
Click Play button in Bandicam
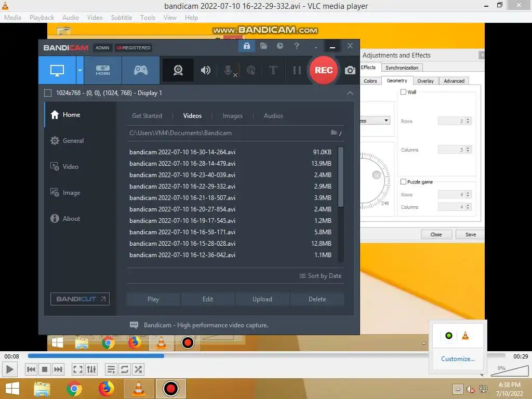153,299
